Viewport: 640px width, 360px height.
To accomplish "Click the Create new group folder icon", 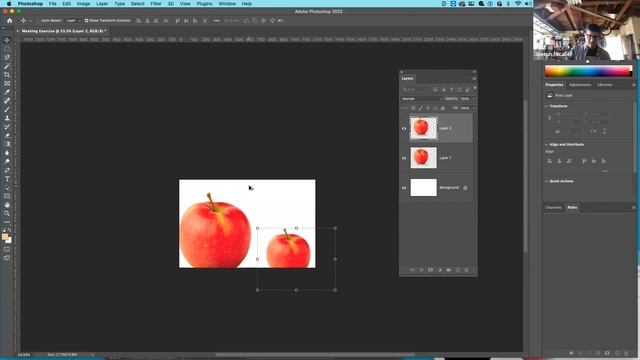I will [x=449, y=270].
